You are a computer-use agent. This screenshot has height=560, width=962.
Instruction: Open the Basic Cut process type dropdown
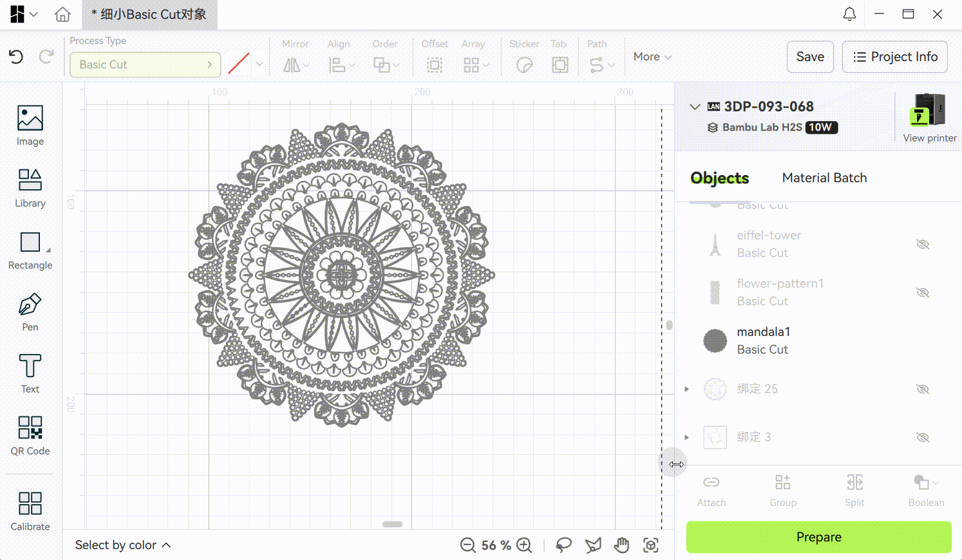click(145, 64)
